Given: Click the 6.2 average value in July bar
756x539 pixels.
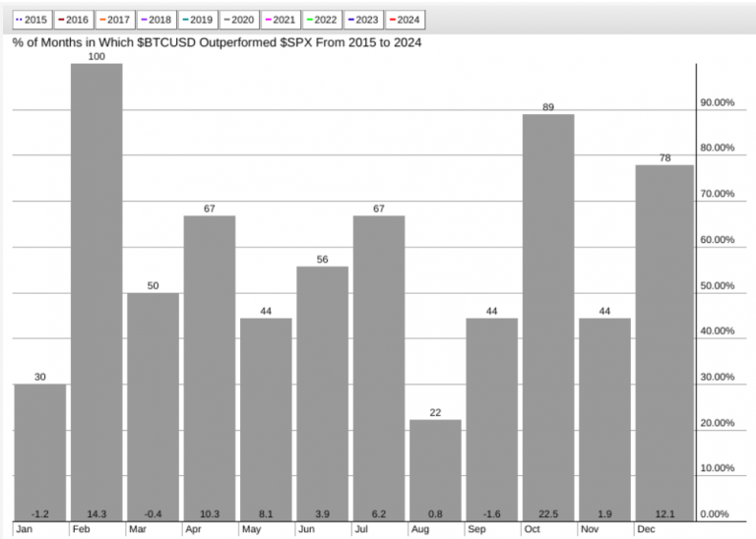Looking at the screenshot, I should (379, 514).
